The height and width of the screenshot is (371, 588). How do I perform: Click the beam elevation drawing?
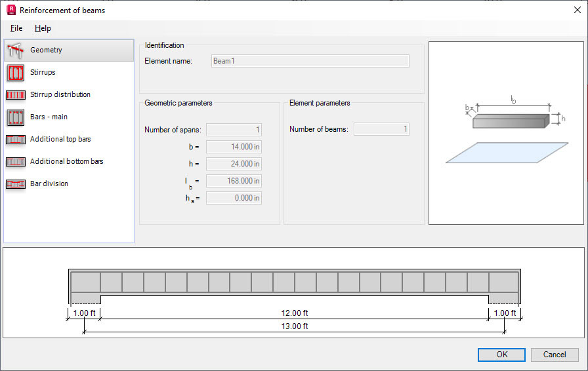pyautogui.click(x=295, y=286)
